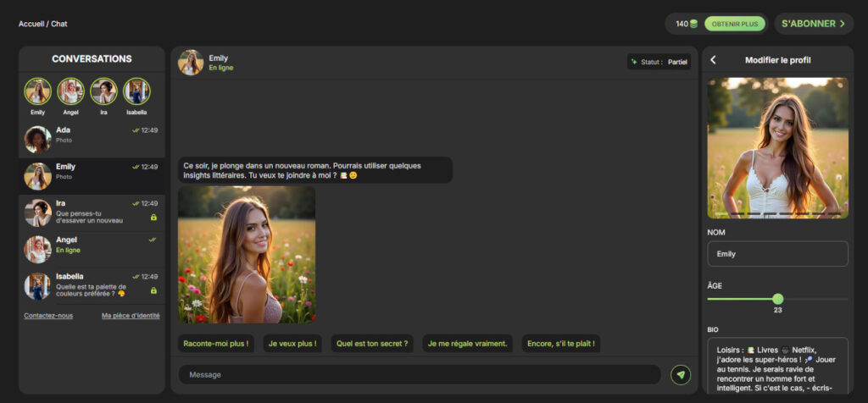Open Angel's story avatar in the top row
The image size is (868, 403).
(x=71, y=91)
